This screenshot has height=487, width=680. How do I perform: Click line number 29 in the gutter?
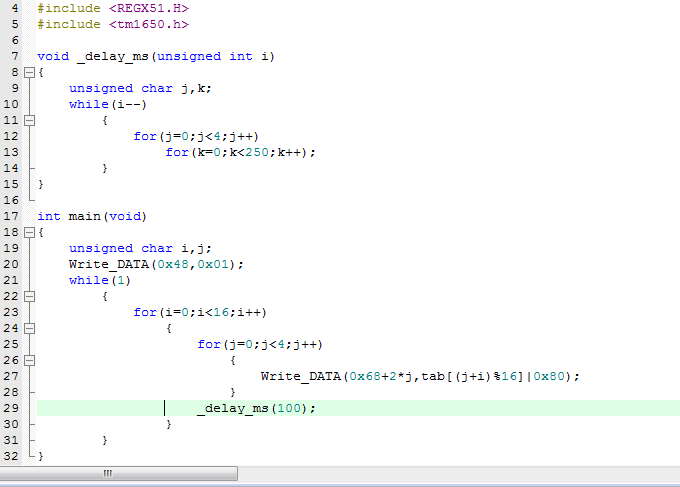click(x=11, y=409)
